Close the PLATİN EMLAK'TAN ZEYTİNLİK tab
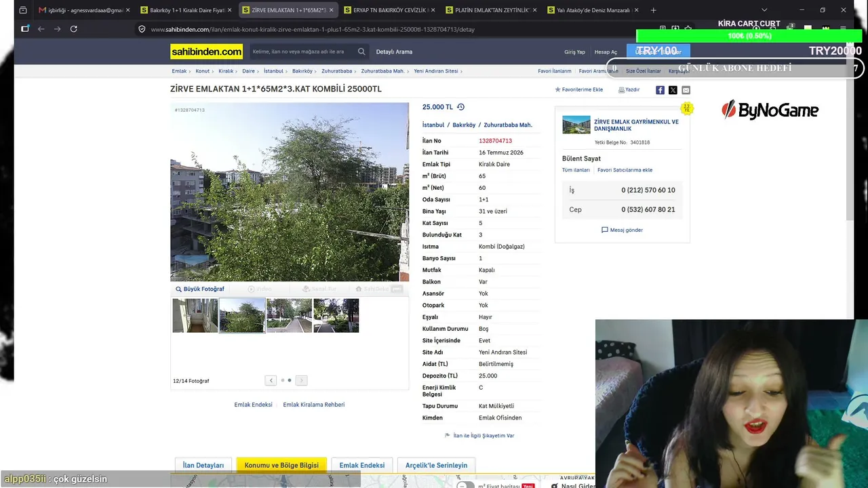Image resolution: width=868 pixels, height=488 pixels. (x=534, y=10)
